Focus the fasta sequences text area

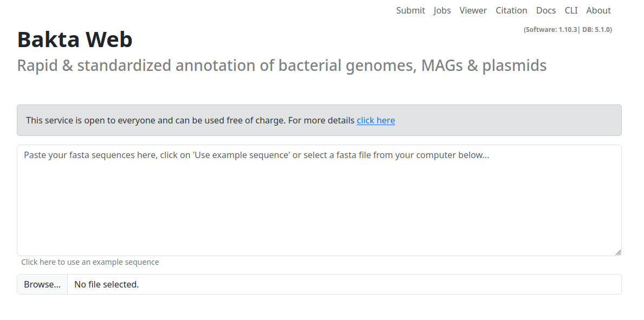pos(319,200)
